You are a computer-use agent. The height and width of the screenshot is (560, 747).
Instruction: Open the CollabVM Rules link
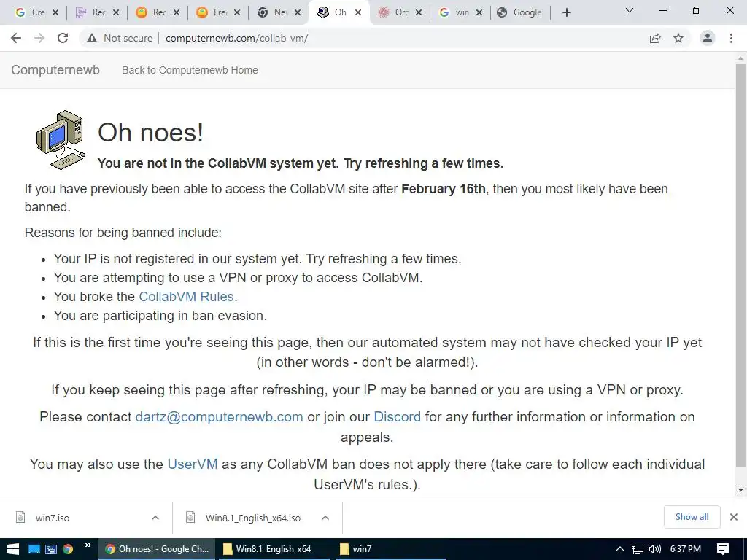[186, 297]
